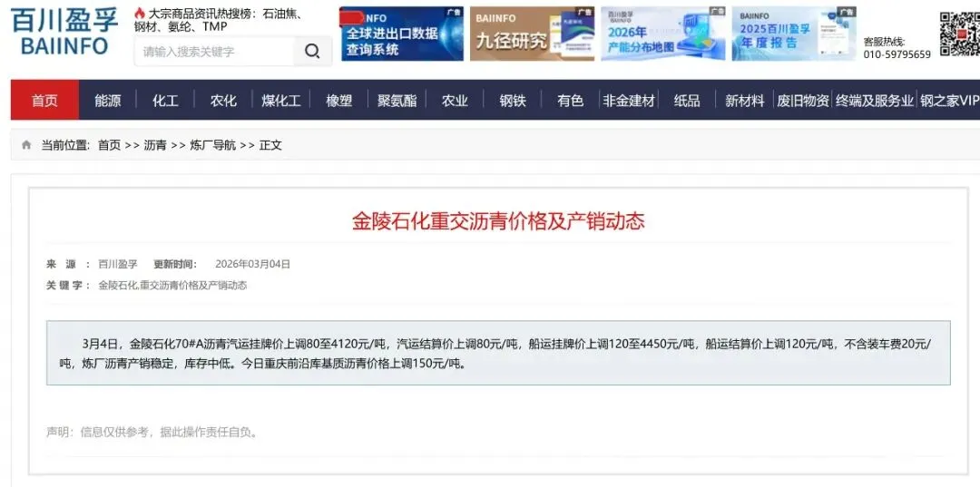Click the update date 2026年03月04日
Image resolution: width=980 pixels, height=487 pixels.
[252, 264]
